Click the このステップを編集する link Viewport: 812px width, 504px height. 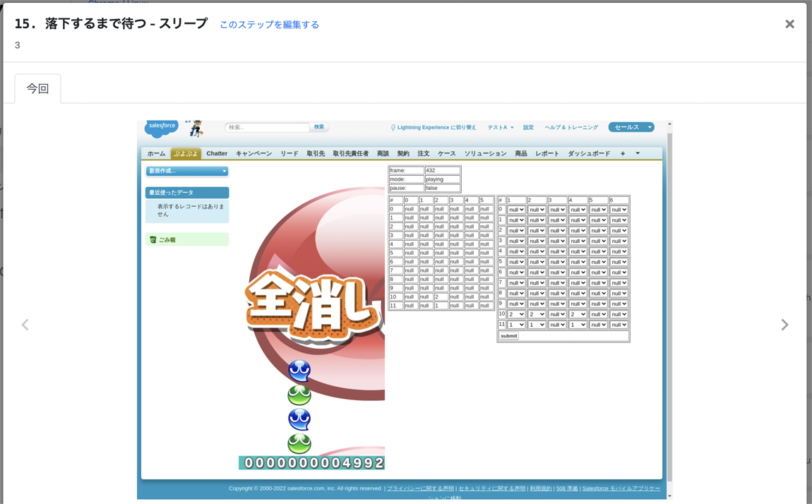coord(269,25)
